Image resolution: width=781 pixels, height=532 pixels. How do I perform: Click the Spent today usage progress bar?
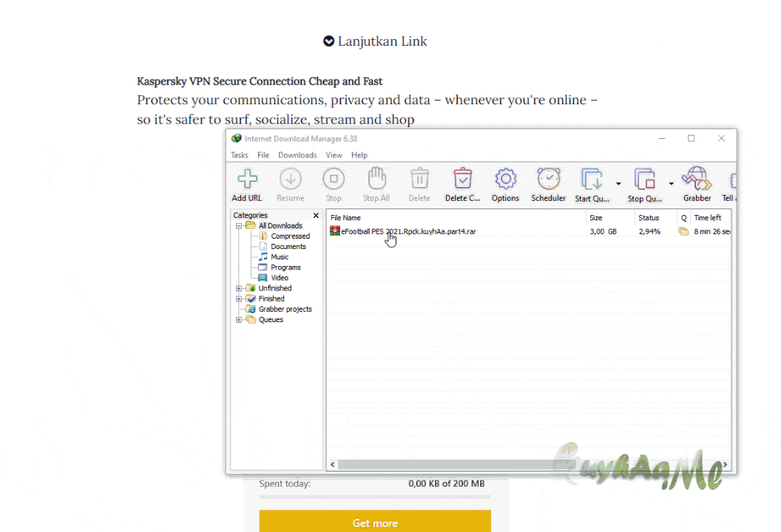pyautogui.click(x=375, y=497)
